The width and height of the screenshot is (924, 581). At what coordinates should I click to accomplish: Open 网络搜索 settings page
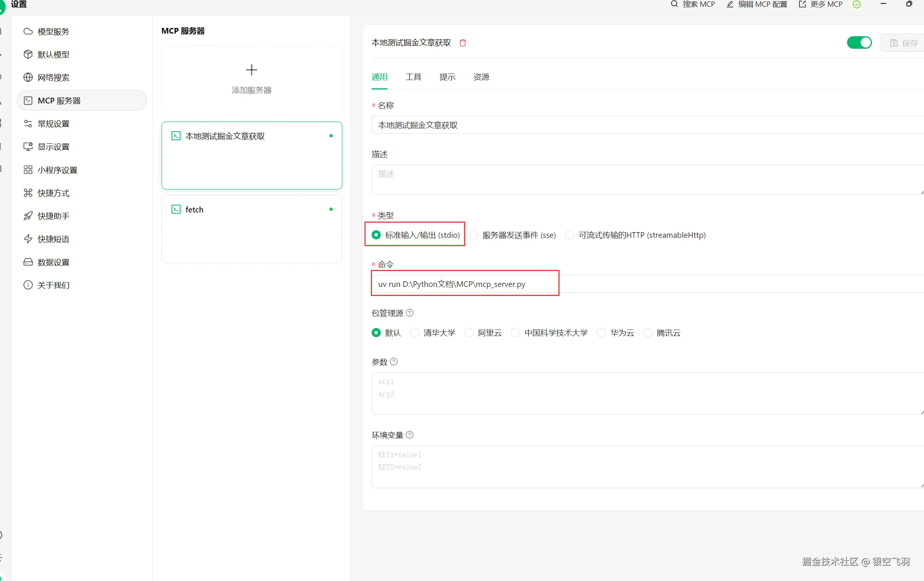tap(82, 77)
